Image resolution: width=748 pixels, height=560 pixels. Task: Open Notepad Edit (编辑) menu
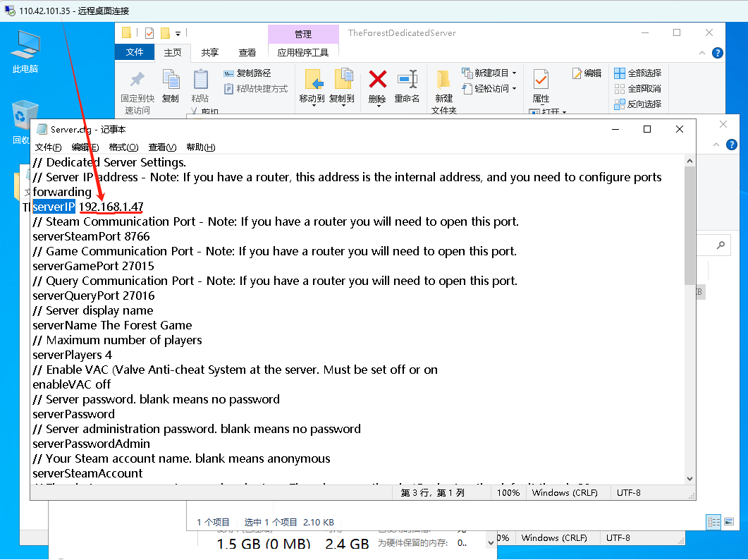coord(85,147)
